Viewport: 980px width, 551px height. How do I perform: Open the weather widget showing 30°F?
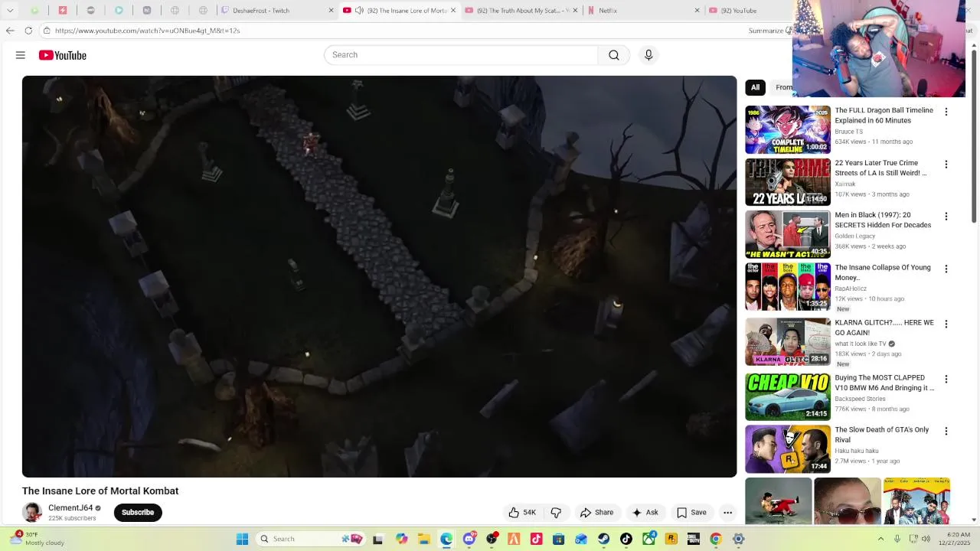(38, 539)
